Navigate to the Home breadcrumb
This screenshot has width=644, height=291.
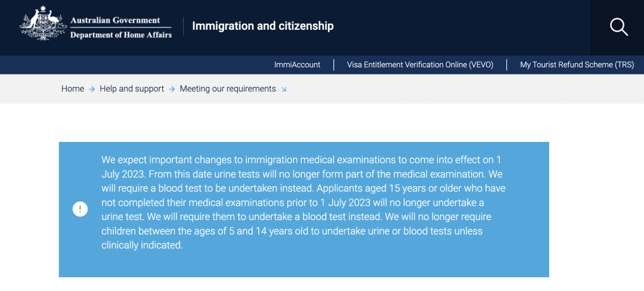click(73, 89)
